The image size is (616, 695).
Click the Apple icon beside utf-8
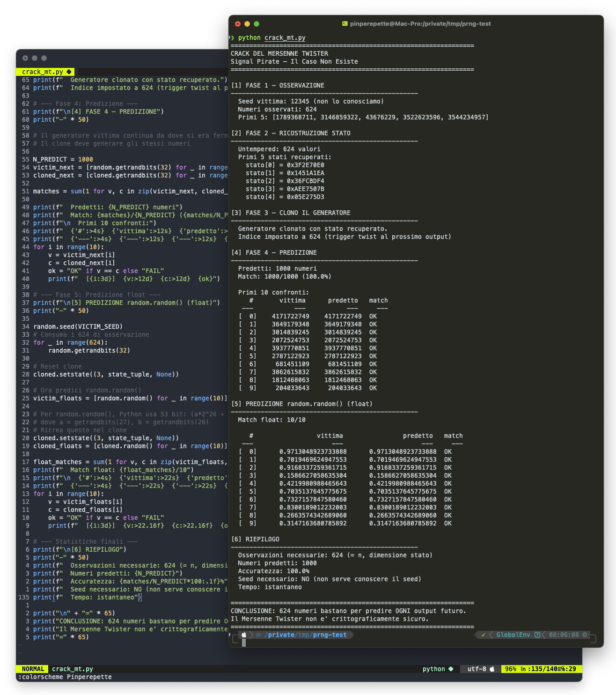tap(492, 669)
